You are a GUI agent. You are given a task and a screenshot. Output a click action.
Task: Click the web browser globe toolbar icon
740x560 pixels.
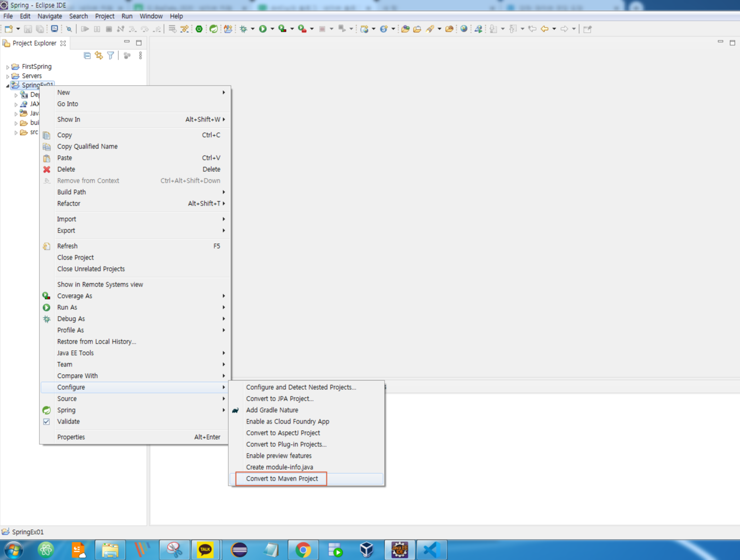click(464, 29)
